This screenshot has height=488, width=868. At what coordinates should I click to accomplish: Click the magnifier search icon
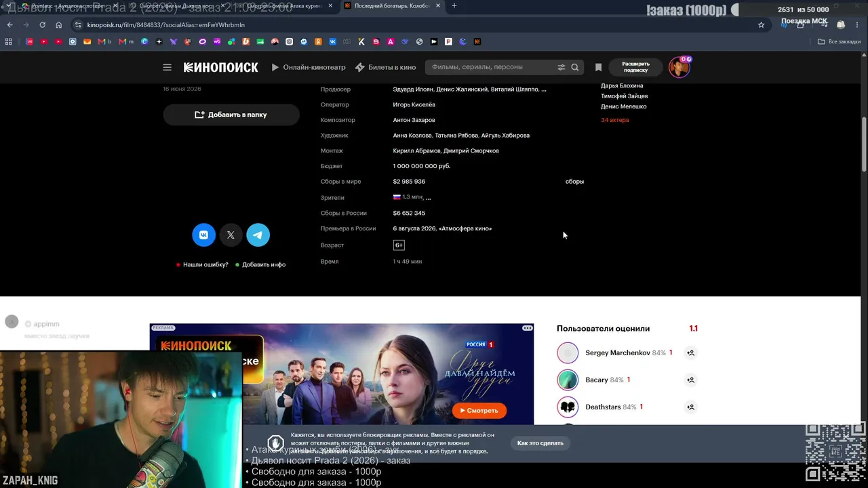[575, 67]
